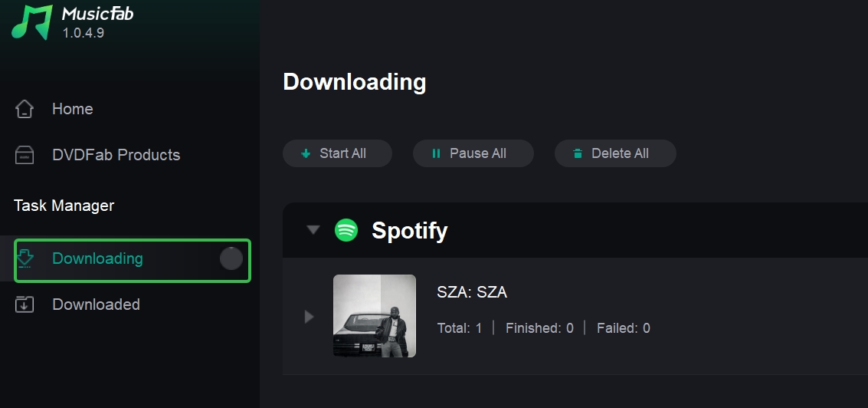Click the Spotify group header name
This screenshot has height=408, width=868.
[x=409, y=230]
